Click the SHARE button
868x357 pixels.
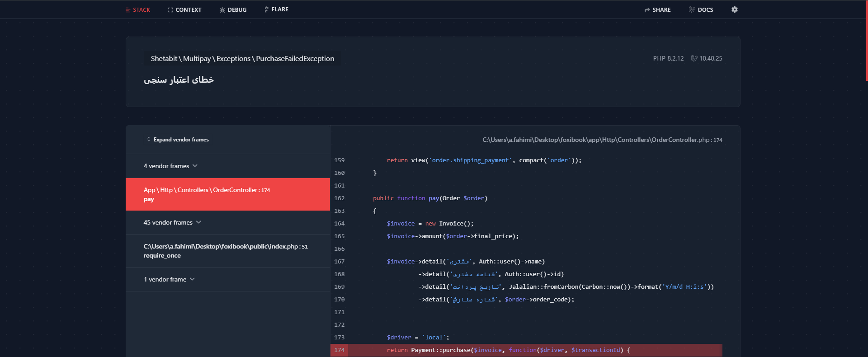[657, 9]
